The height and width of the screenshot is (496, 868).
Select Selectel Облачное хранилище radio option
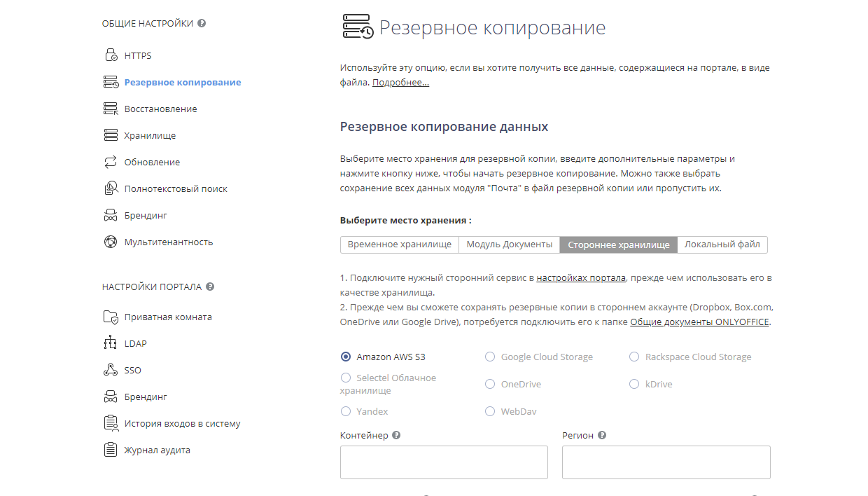point(346,378)
